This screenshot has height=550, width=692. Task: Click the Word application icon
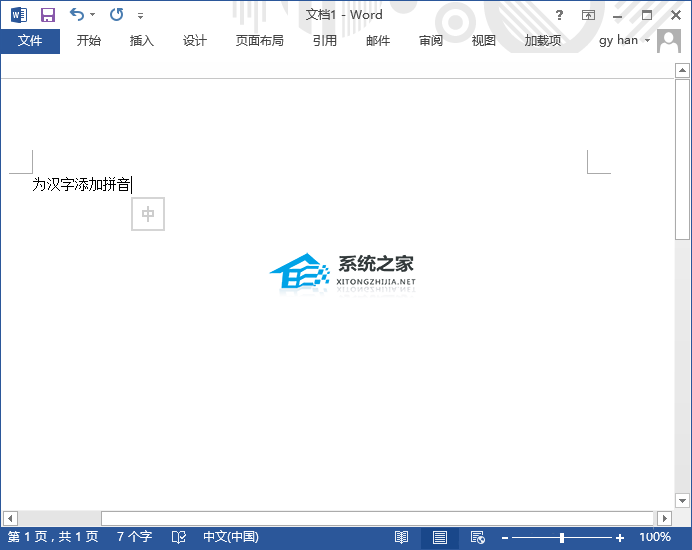point(19,15)
